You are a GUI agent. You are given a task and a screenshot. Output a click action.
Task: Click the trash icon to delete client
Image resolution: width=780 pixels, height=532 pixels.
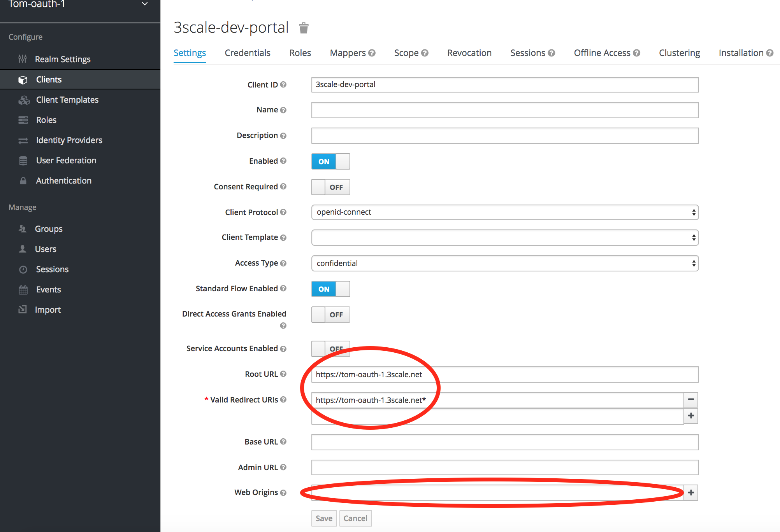pyautogui.click(x=304, y=28)
